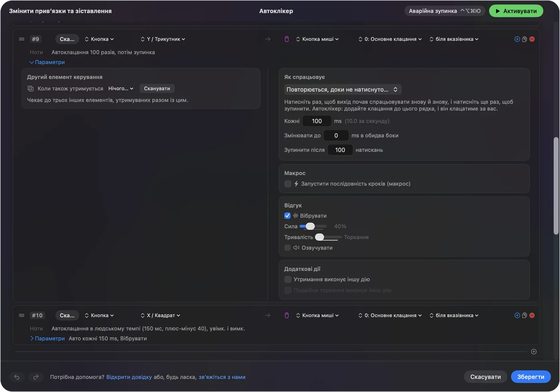
Task: Add a new row with the bottom plus icon
Action: tap(534, 352)
